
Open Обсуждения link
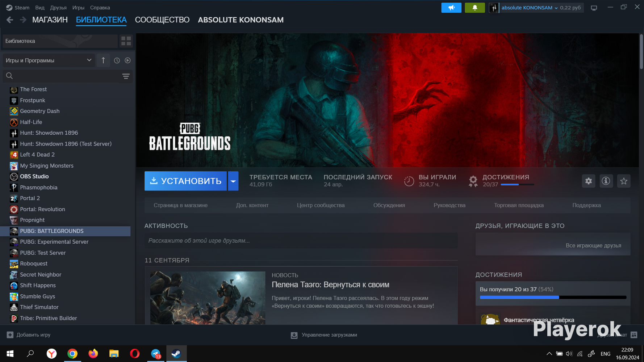(389, 205)
